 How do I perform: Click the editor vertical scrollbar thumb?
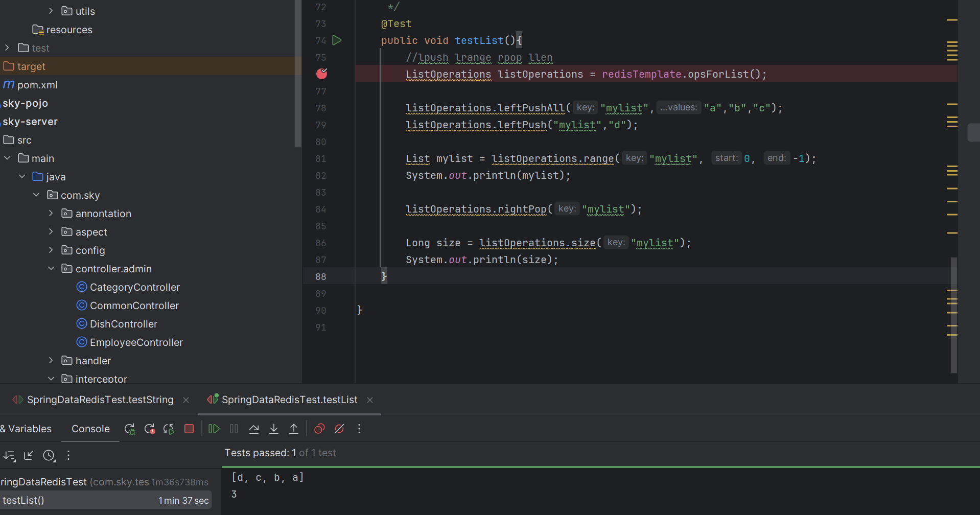pyautogui.click(x=953, y=315)
